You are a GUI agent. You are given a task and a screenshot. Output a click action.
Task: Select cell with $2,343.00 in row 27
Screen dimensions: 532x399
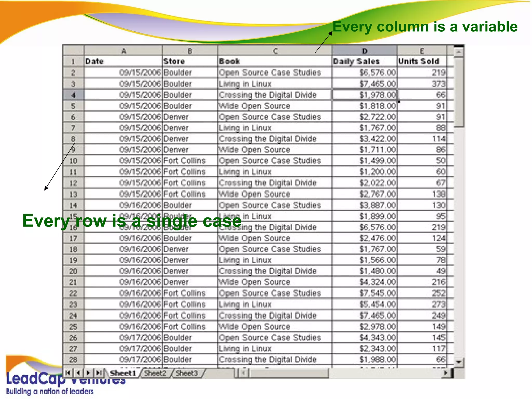tap(365, 348)
